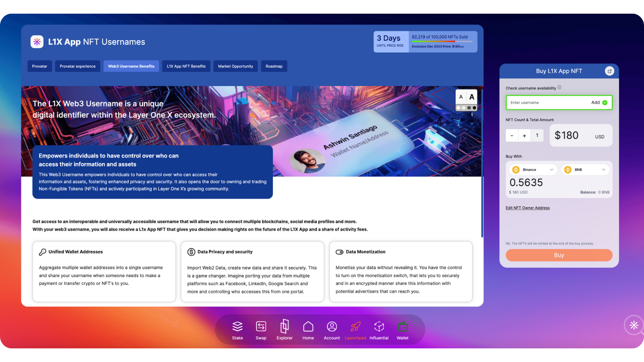Click the orange Buy button
Viewport: 644px width, 362px height.
[x=559, y=255]
